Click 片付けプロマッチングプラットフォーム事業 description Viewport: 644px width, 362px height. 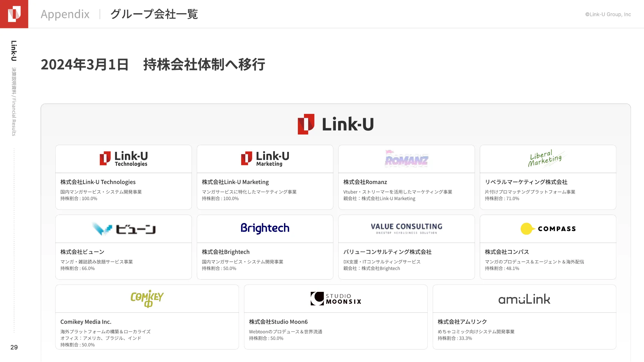(x=530, y=192)
